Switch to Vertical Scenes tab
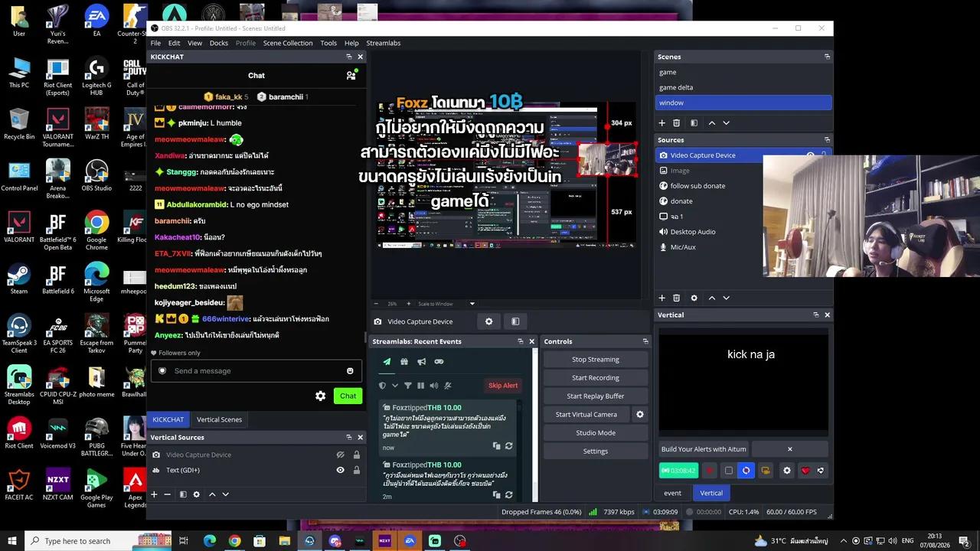 pyautogui.click(x=219, y=420)
